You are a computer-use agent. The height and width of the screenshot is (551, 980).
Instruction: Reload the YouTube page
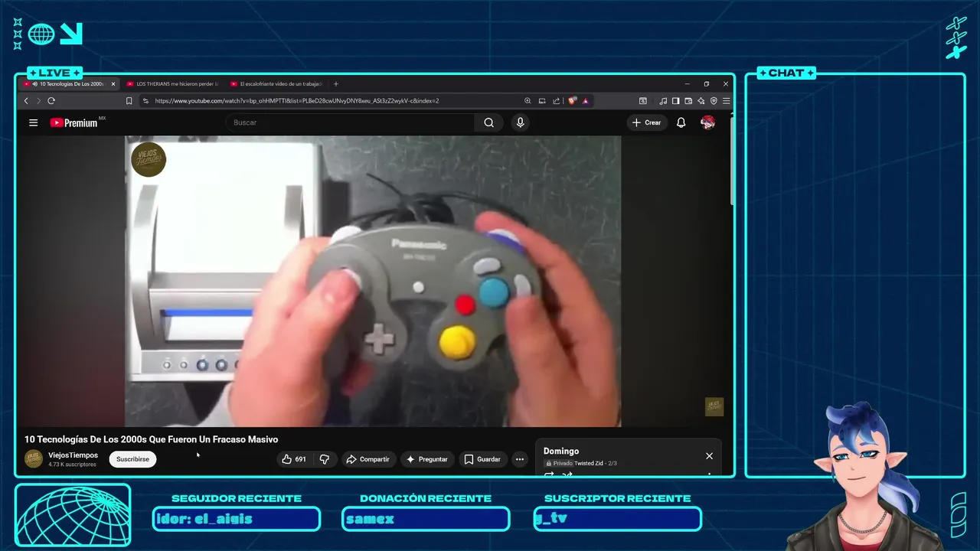point(51,101)
